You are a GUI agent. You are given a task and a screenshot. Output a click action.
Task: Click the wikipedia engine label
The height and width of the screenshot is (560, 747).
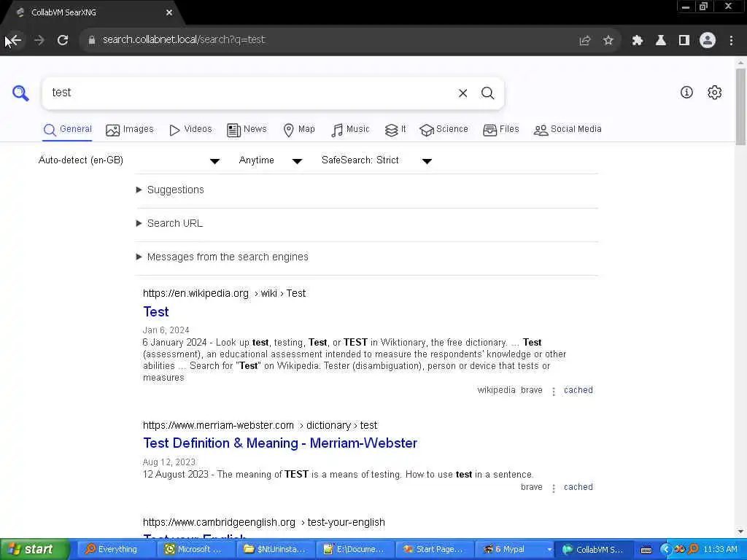pyautogui.click(x=496, y=390)
